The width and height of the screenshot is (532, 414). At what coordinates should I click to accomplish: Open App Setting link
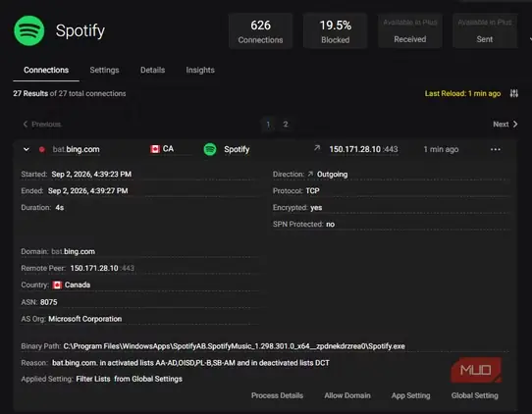point(411,395)
